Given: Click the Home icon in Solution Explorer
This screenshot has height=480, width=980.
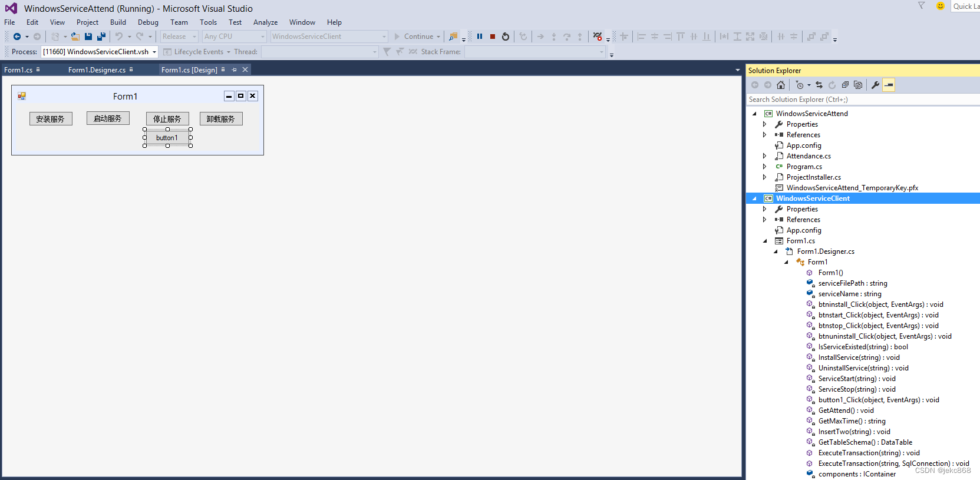Looking at the screenshot, I should click(x=781, y=85).
